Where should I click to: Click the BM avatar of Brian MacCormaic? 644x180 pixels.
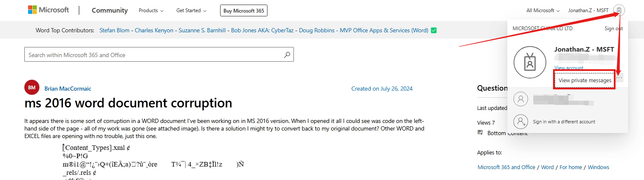point(32,88)
